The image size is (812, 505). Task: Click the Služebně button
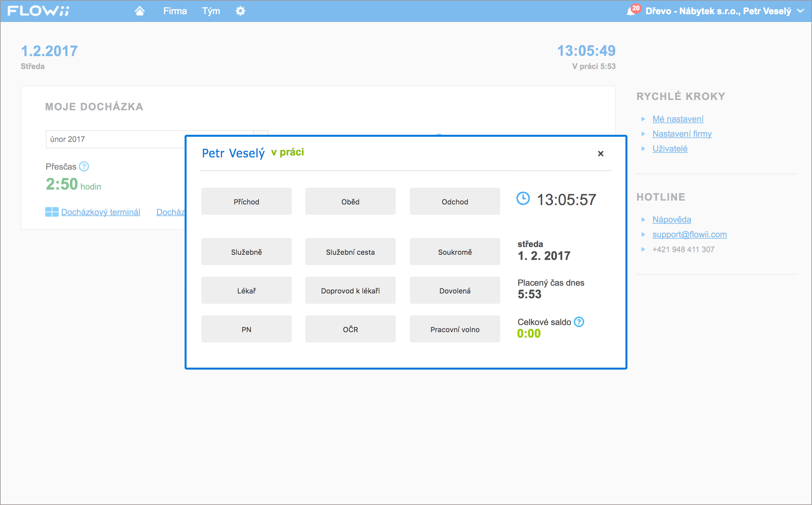coord(246,252)
